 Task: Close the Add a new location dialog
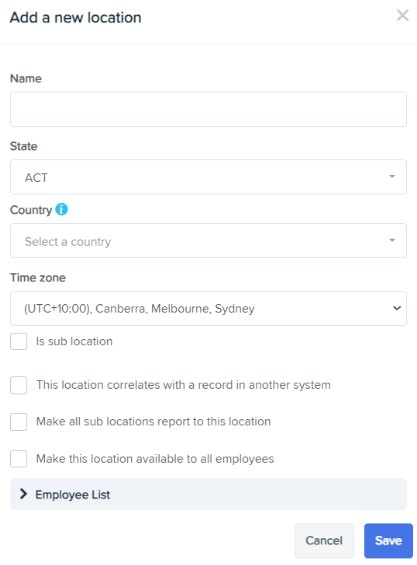coord(402,15)
